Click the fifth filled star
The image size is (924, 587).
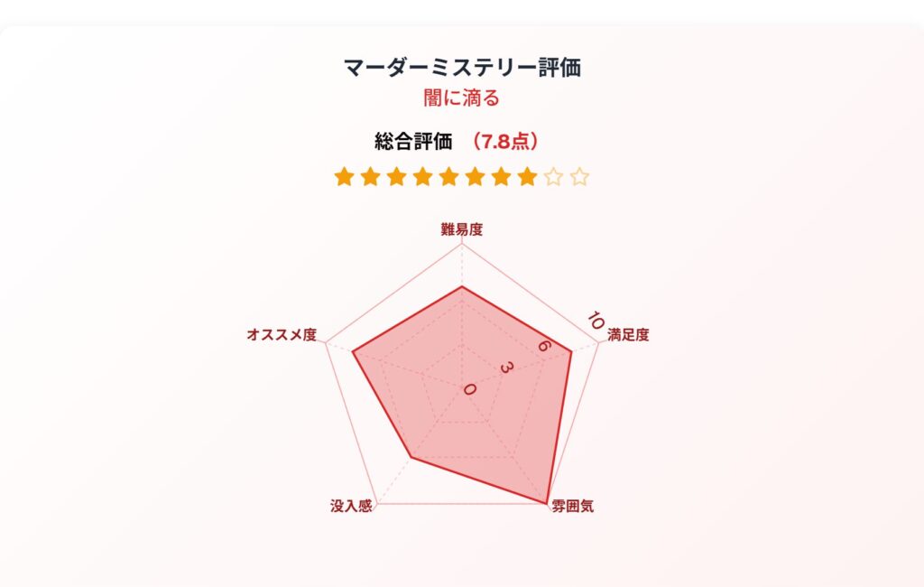449,176
